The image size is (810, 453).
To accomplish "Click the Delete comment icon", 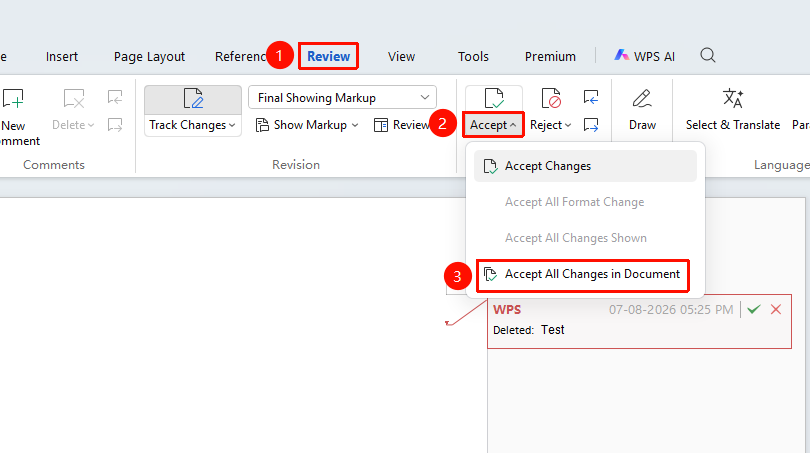I will pyautogui.click(x=73, y=98).
